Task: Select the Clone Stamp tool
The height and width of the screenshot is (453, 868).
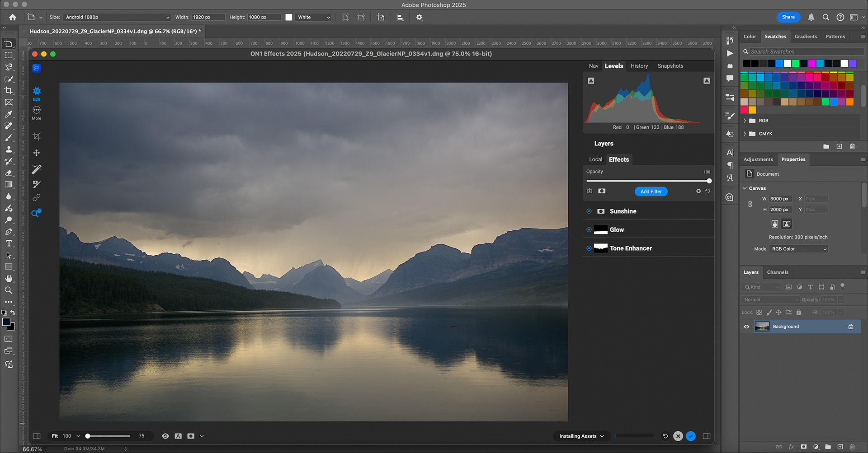Action: pos(9,149)
